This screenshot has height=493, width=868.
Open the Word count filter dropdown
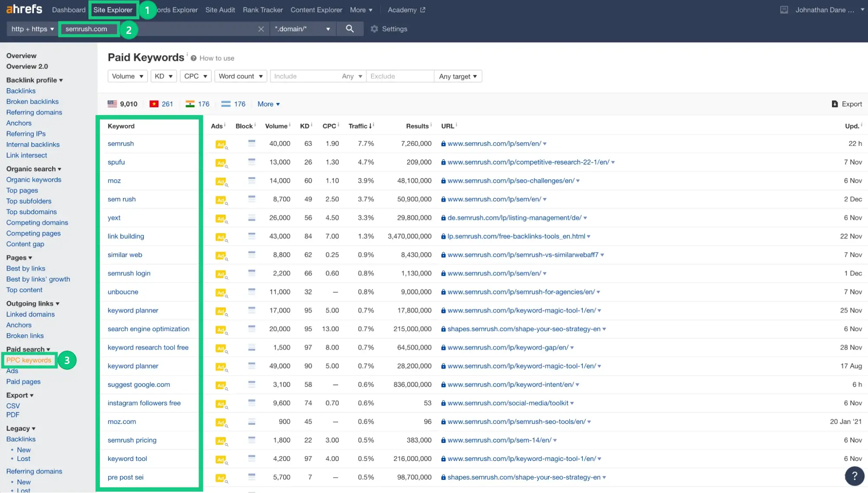point(241,76)
